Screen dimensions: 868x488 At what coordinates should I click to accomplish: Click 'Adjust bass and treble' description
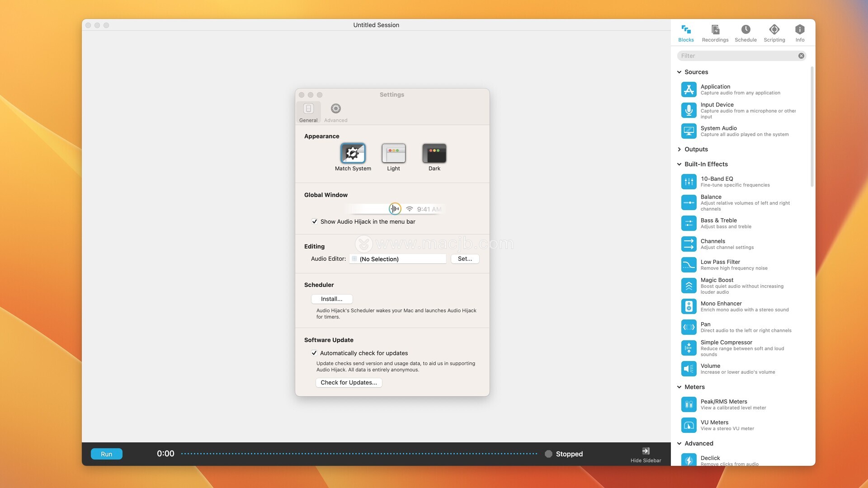726,227
